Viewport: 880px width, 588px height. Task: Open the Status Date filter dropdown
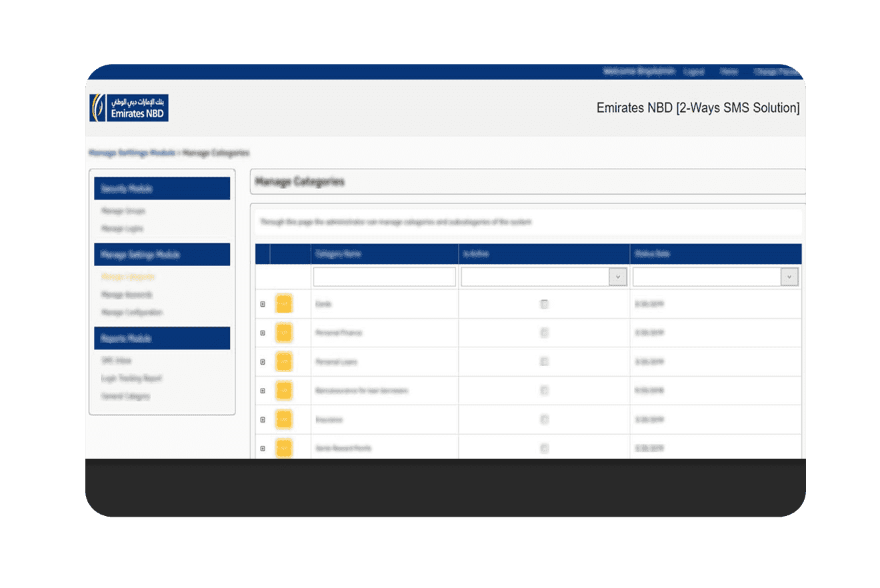pos(789,277)
